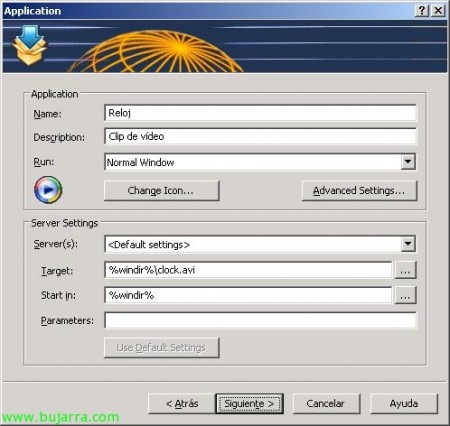Expand the Server(s) dropdown arrow
This screenshot has width=450, height=426.
[408, 244]
